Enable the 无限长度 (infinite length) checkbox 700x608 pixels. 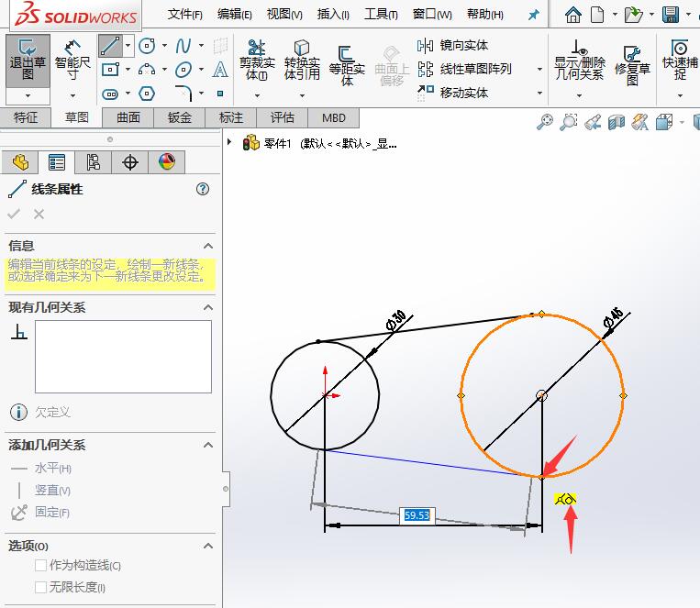40,587
